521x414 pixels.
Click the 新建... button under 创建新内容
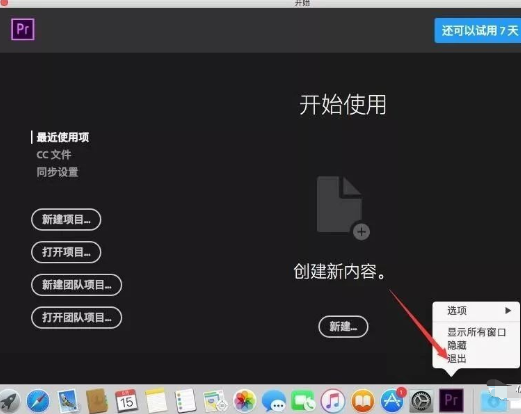(x=343, y=327)
